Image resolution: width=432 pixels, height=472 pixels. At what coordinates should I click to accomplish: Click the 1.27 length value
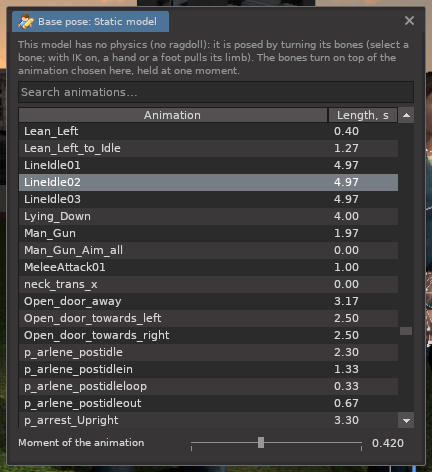click(x=346, y=148)
